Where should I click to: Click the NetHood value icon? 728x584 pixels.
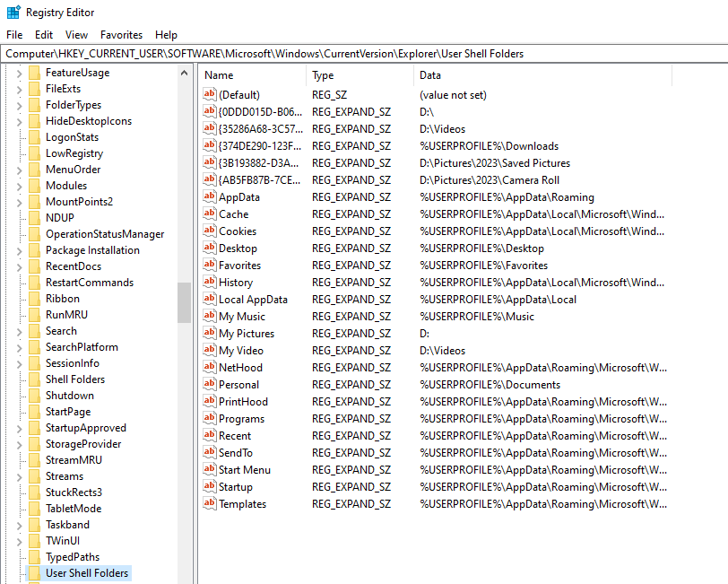point(210,368)
